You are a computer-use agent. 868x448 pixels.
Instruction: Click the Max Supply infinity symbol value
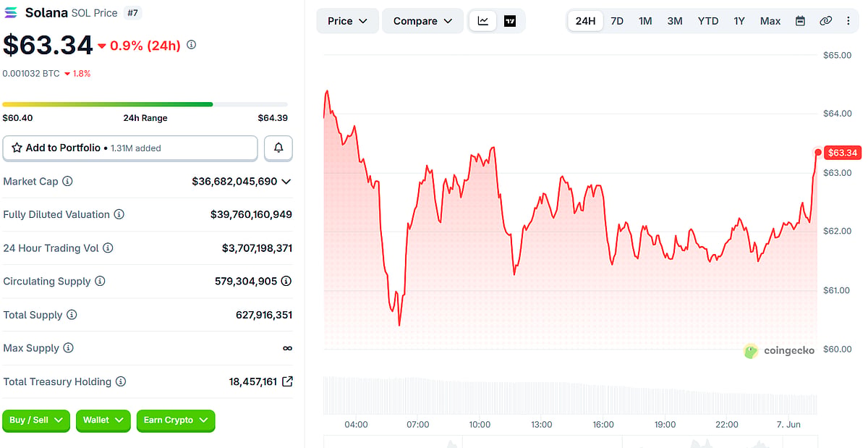coord(287,348)
